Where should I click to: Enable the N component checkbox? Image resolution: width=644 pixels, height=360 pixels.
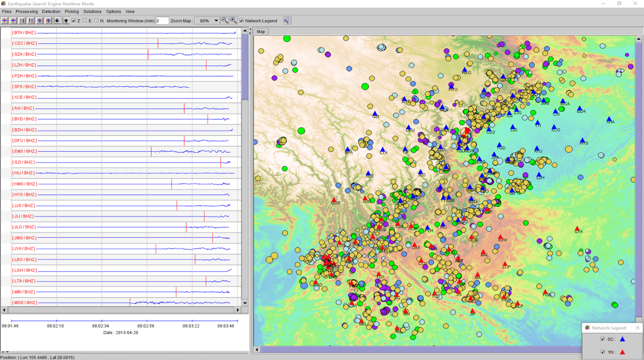96,21
